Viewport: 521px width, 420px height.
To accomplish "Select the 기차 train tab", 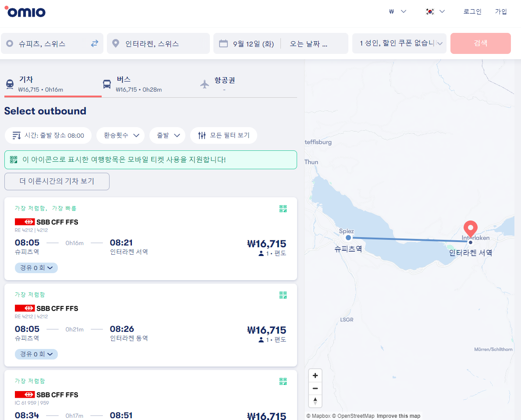I will coord(53,84).
